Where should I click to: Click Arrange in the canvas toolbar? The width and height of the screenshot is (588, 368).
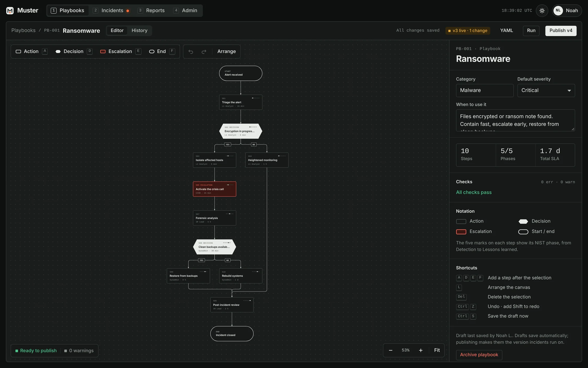[226, 52]
